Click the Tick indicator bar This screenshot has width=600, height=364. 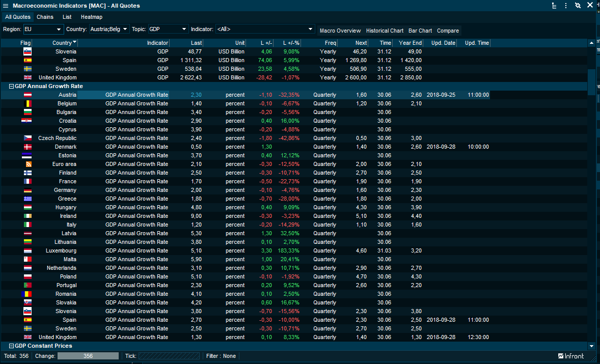(x=169, y=356)
